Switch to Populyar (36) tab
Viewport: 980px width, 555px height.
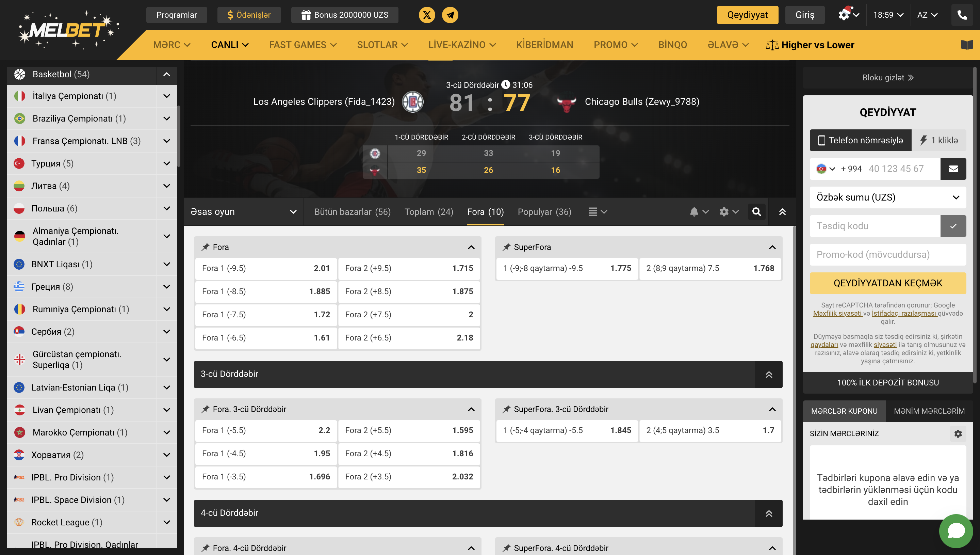(x=544, y=211)
